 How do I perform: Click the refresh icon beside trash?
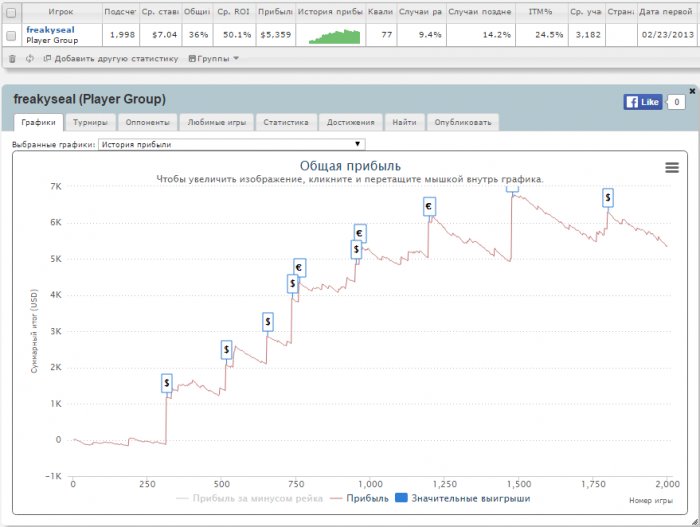29,59
